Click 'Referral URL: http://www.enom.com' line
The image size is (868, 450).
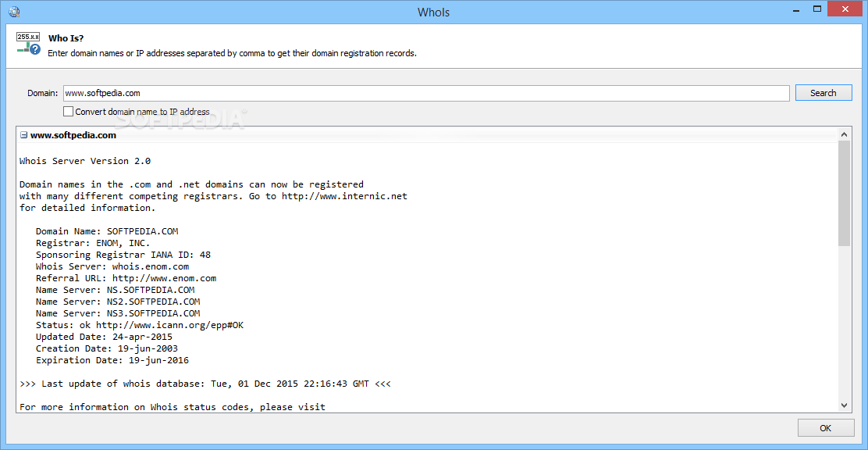[126, 278]
